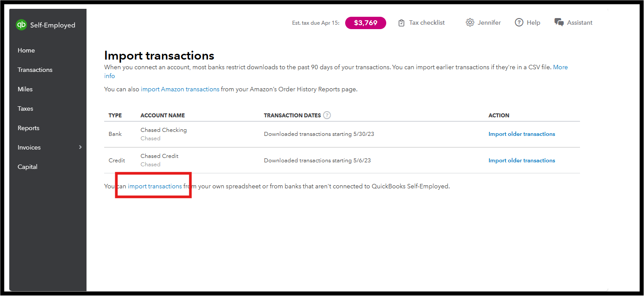Viewport: 644px width, 296px height.
Task: Select Taxes from the sidebar
Action: (x=25, y=109)
